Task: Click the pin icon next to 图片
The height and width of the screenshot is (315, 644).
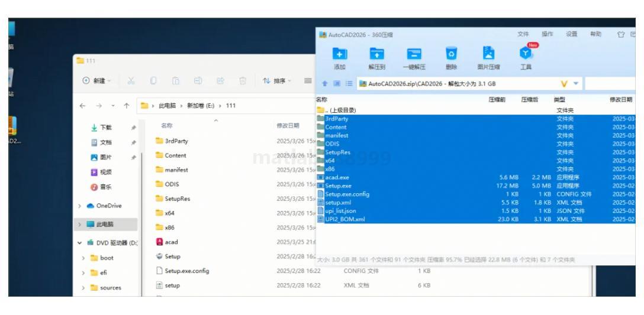Action: point(134,157)
